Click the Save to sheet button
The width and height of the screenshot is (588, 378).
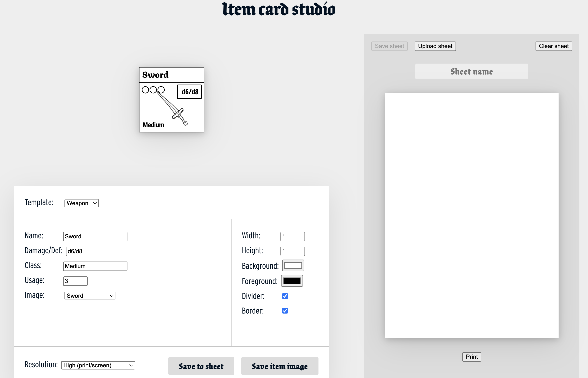[201, 366]
